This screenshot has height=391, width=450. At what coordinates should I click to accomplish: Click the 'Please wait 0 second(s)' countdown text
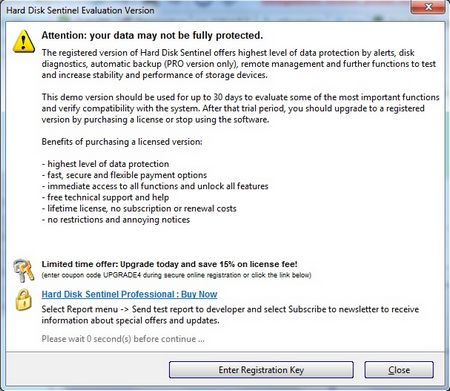click(x=123, y=339)
